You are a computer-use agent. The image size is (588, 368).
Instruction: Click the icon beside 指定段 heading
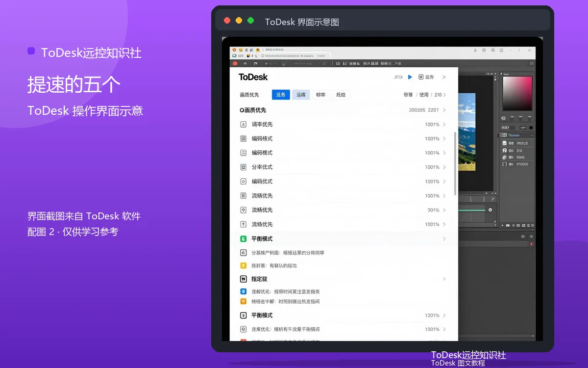[x=243, y=279]
